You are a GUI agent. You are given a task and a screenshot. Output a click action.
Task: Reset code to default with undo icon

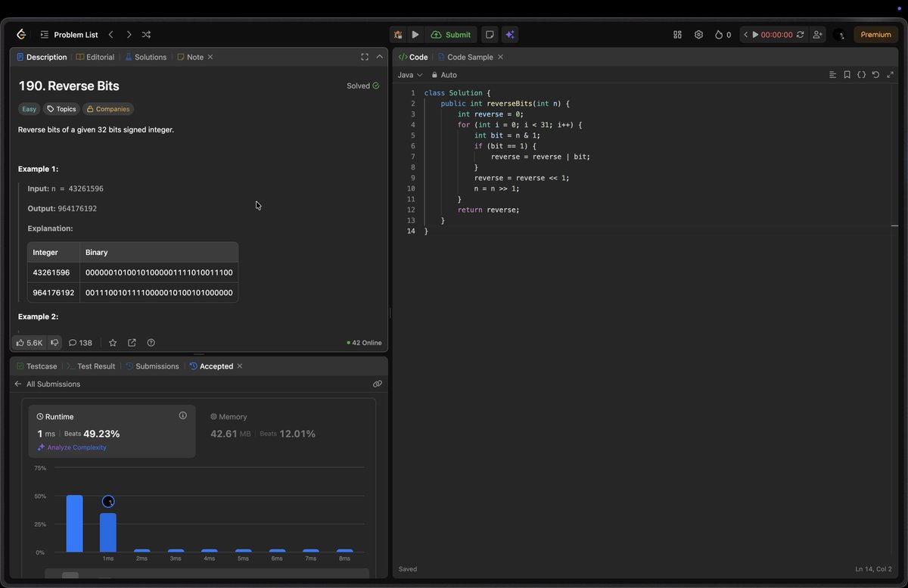875,75
